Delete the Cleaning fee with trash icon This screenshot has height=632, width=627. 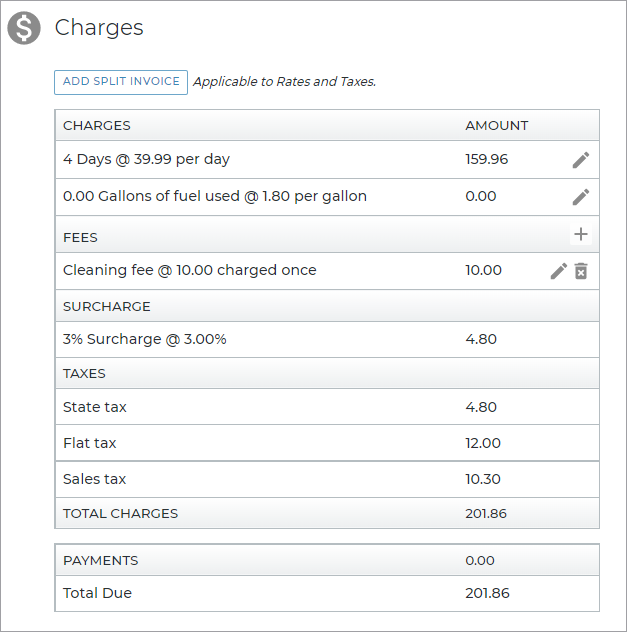581,271
